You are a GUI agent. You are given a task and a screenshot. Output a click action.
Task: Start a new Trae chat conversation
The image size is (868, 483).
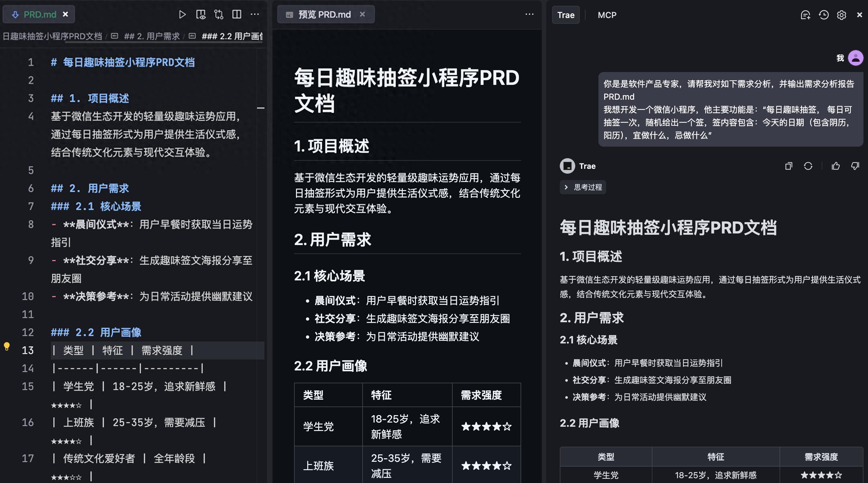click(805, 15)
